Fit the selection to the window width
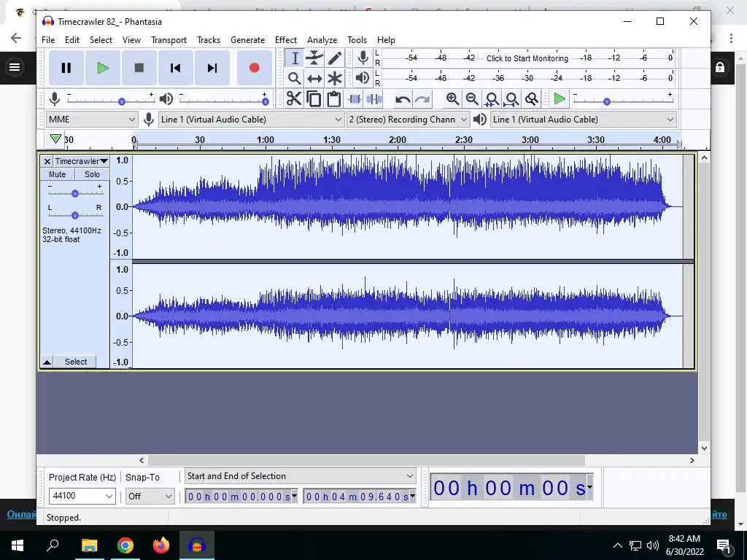 [492, 99]
